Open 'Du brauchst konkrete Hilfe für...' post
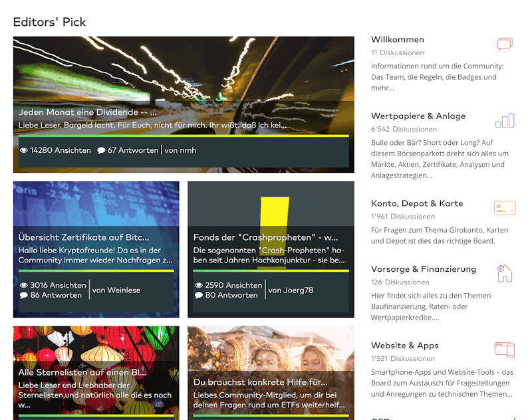This screenshot has height=420, width=532. click(261, 382)
